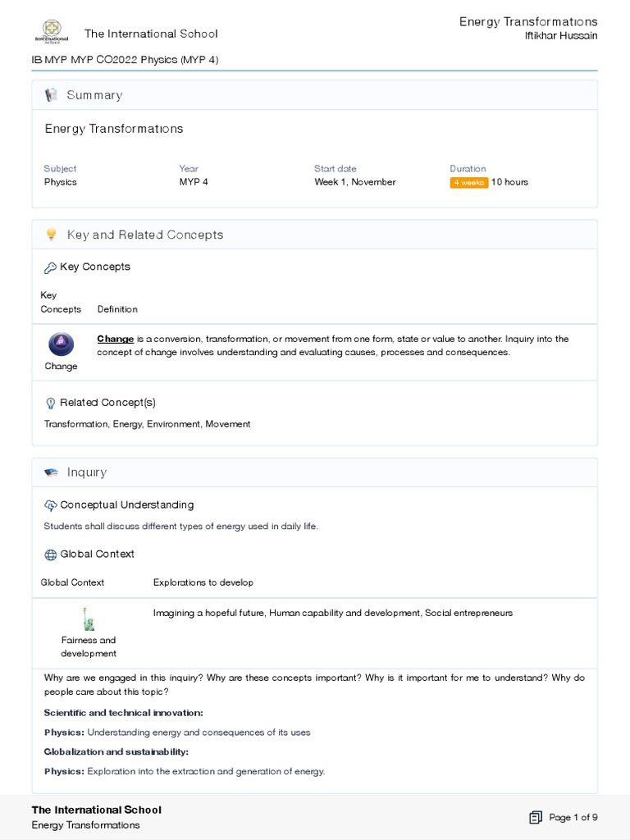This screenshot has height=840, width=630.
Task: Open the Summary section header
Action: [94, 95]
